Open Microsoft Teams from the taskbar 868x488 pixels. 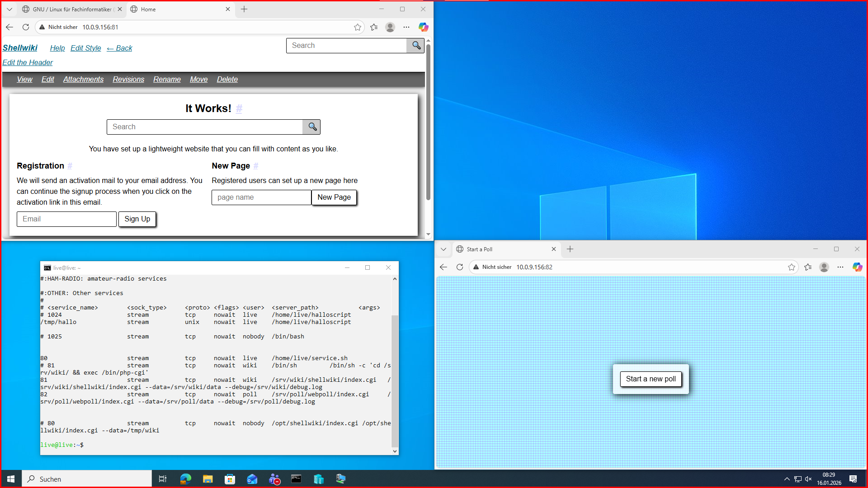(274, 479)
